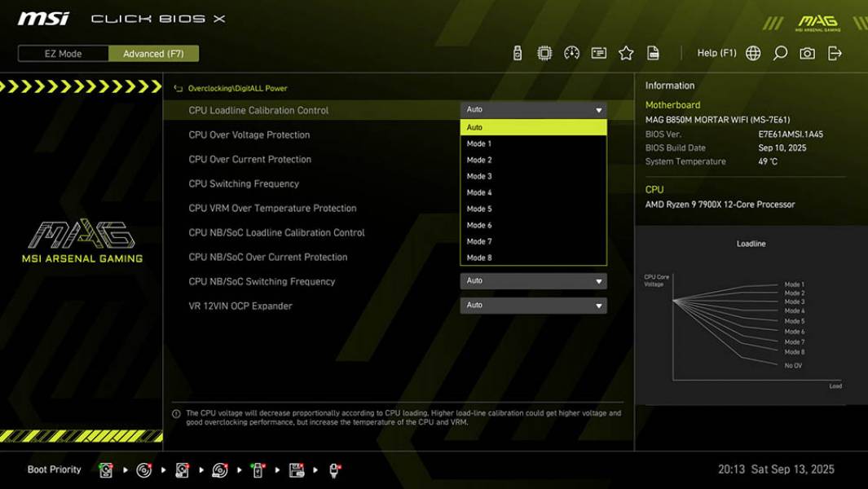Exit BIOS using the exit arrow icon
Image resolution: width=868 pixels, height=489 pixels.
[x=833, y=52]
